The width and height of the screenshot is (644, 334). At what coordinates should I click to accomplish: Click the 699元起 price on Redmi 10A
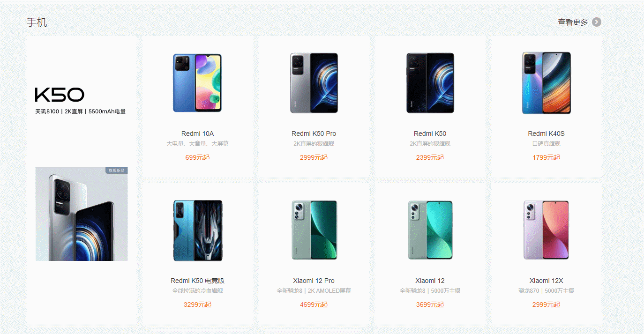tap(197, 157)
